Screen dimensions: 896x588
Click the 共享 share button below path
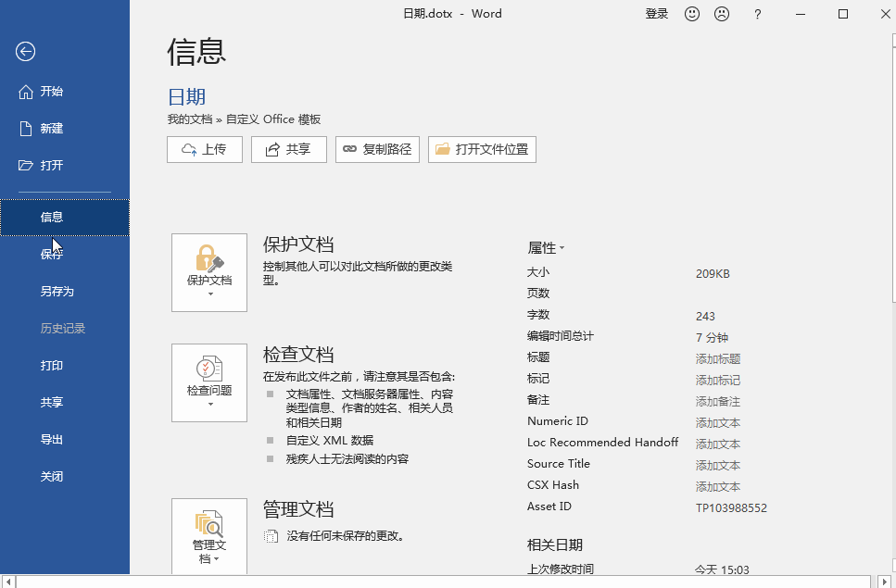288,150
